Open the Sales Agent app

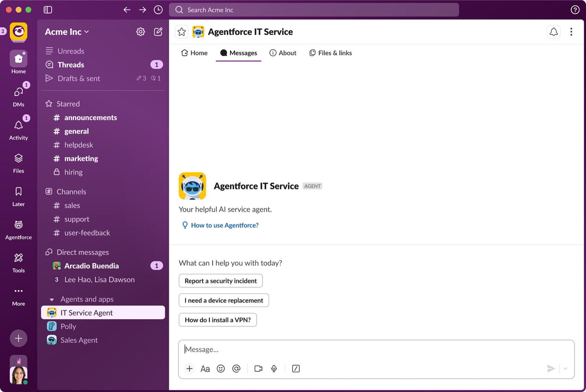coord(103,340)
